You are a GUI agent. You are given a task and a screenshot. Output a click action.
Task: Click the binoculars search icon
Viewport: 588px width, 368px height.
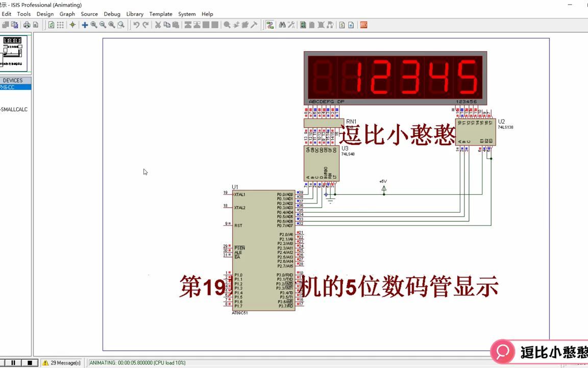pyautogui.click(x=282, y=25)
